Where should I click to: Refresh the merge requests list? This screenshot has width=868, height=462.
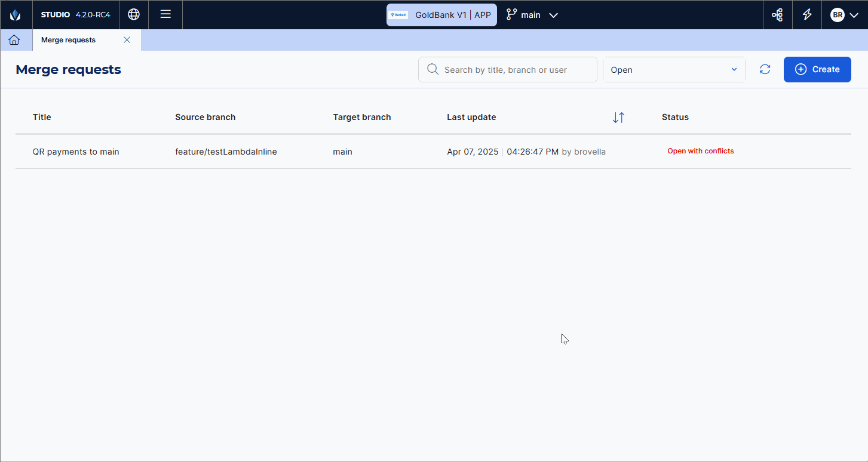pyautogui.click(x=765, y=70)
